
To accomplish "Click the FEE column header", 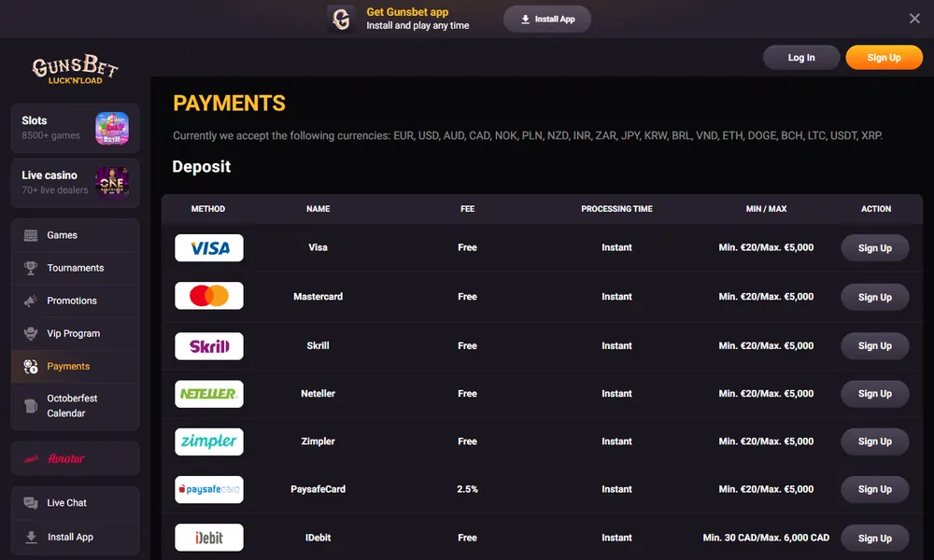I will pyautogui.click(x=468, y=209).
